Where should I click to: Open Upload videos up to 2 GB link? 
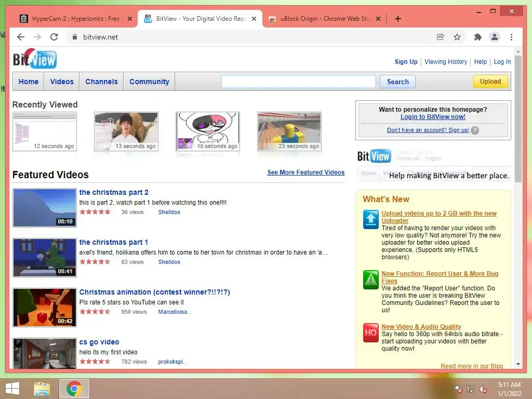click(x=438, y=217)
